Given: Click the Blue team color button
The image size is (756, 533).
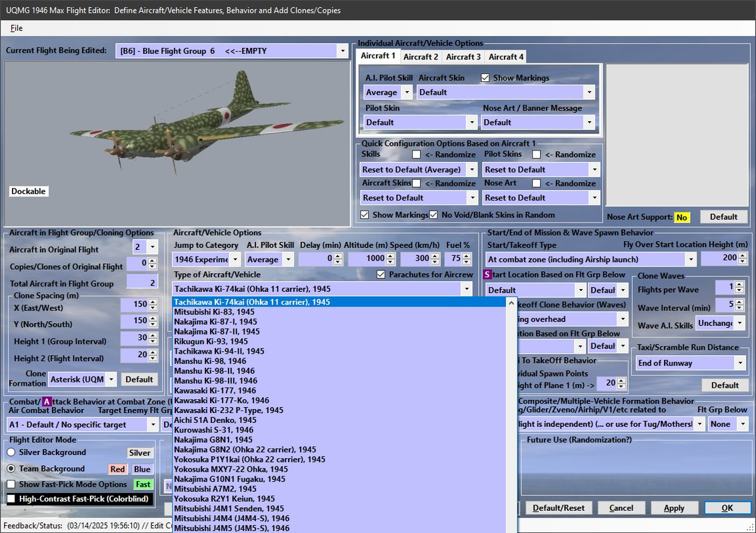Looking at the screenshot, I should (x=142, y=469).
